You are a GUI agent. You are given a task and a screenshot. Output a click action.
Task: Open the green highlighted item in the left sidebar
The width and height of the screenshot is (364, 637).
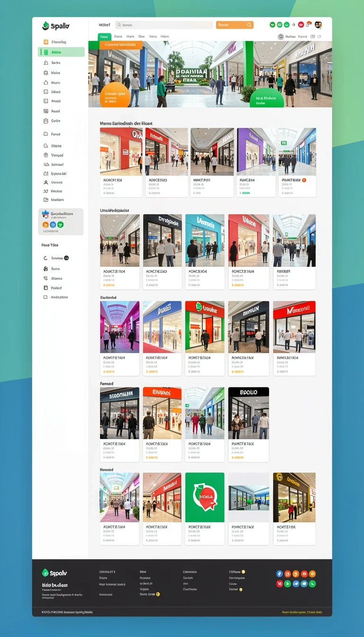click(x=61, y=52)
